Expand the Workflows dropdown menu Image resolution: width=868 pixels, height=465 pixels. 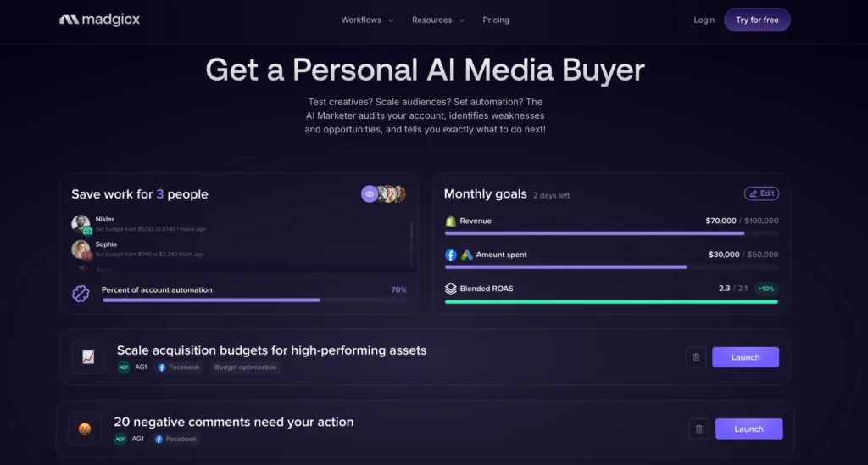[367, 20]
